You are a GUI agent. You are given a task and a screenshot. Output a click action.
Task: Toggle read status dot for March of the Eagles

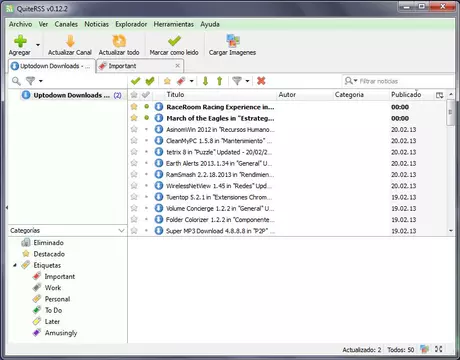coord(146,118)
